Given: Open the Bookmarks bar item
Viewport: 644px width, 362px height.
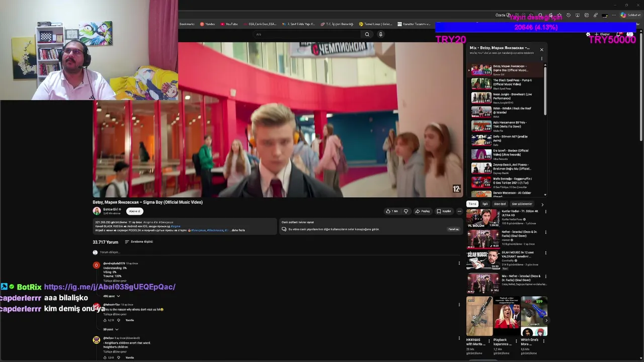Looking at the screenshot, I should click(187, 24).
